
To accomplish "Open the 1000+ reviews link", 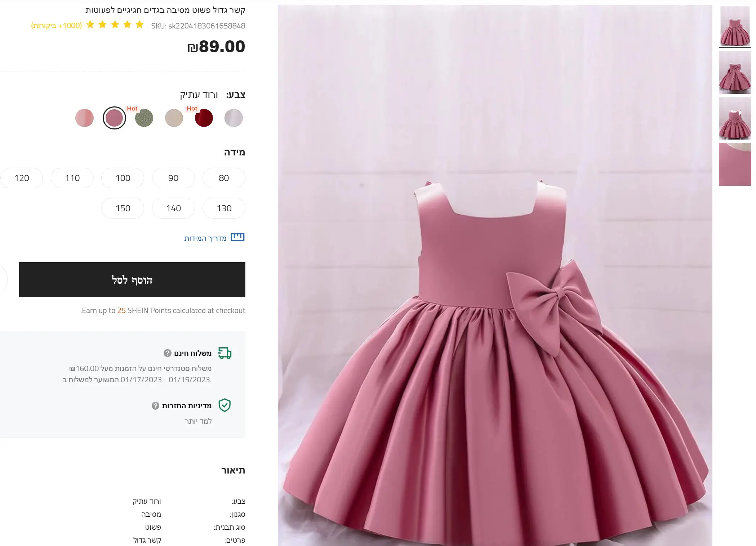I will click(57, 26).
